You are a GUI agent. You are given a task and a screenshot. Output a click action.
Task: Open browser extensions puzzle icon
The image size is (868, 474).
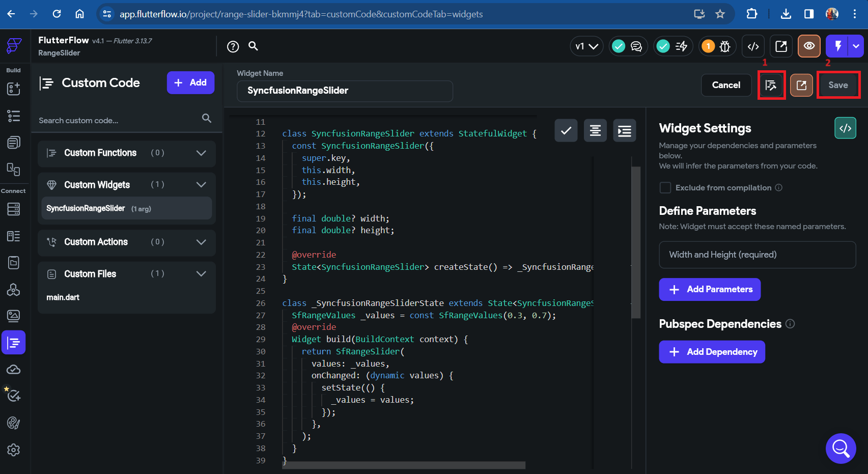[751, 14]
